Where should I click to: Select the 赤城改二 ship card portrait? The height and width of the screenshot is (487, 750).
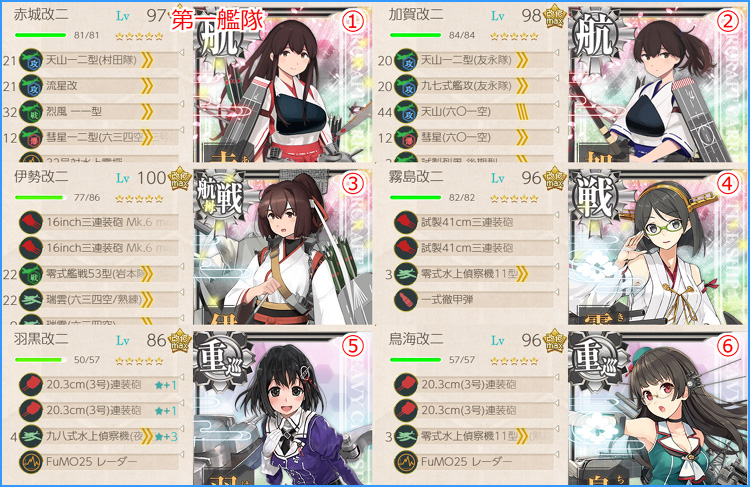tap(283, 84)
